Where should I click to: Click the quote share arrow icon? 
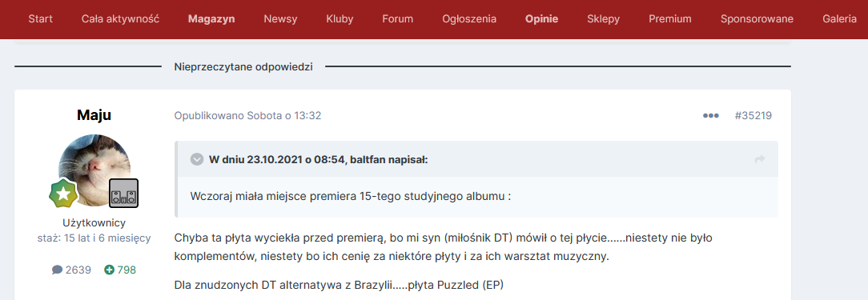pos(759,159)
